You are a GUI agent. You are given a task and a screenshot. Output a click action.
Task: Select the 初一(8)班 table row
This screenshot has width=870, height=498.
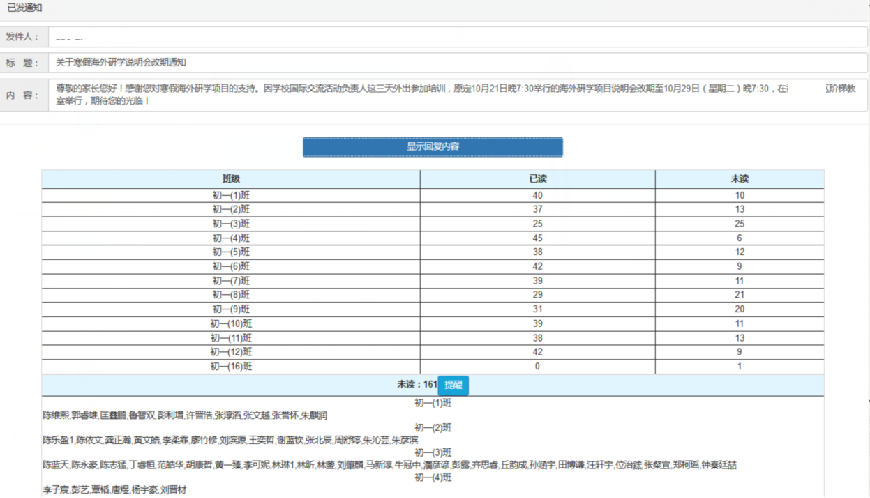433,295
